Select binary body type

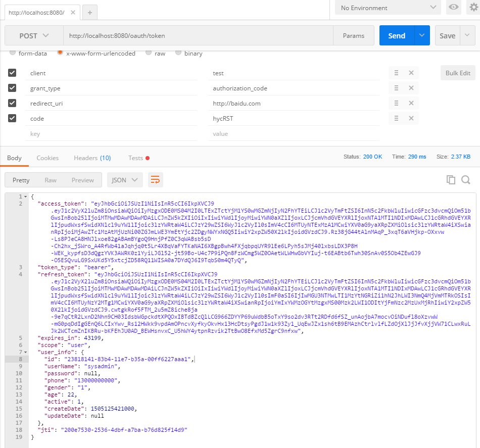pos(178,53)
